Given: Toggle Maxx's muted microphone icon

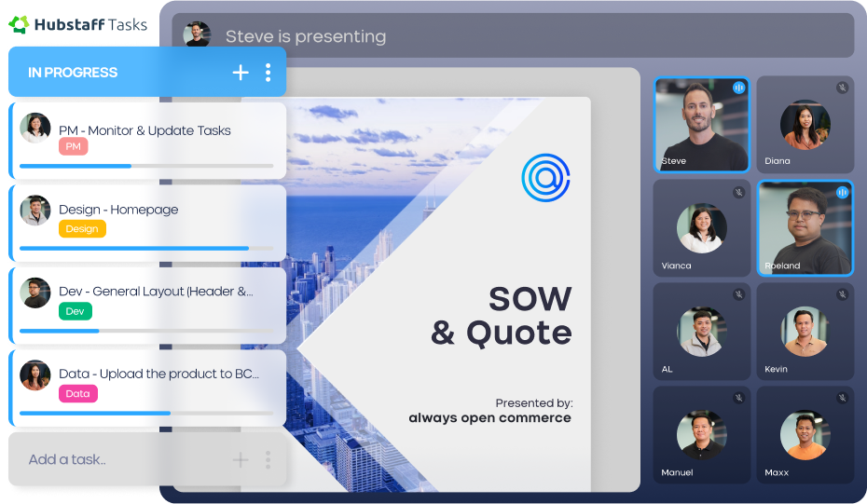Looking at the screenshot, I should coord(842,398).
